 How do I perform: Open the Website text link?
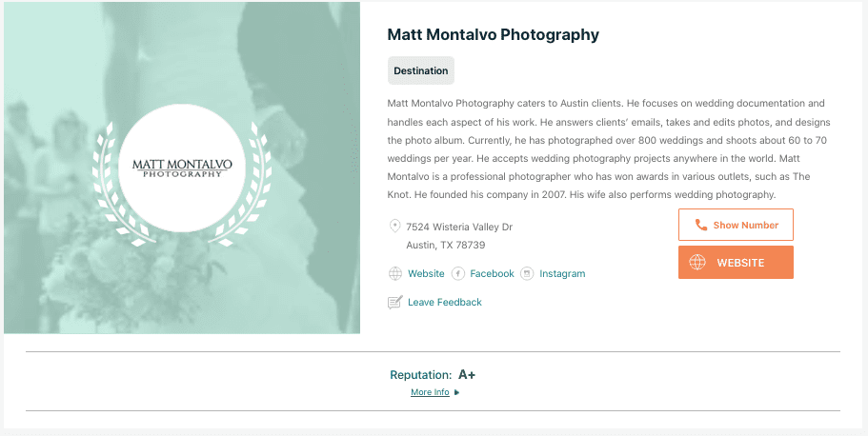426,274
